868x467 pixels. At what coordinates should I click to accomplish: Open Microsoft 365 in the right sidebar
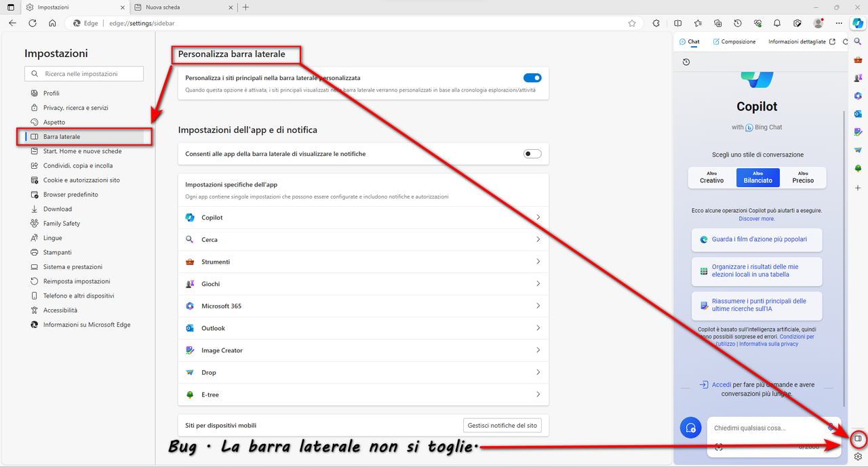(x=858, y=96)
